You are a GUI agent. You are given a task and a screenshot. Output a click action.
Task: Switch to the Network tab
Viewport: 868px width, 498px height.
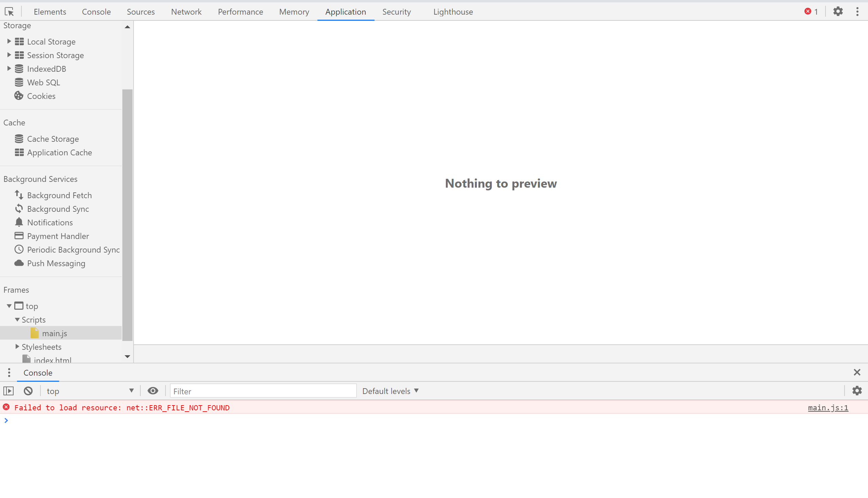click(186, 12)
